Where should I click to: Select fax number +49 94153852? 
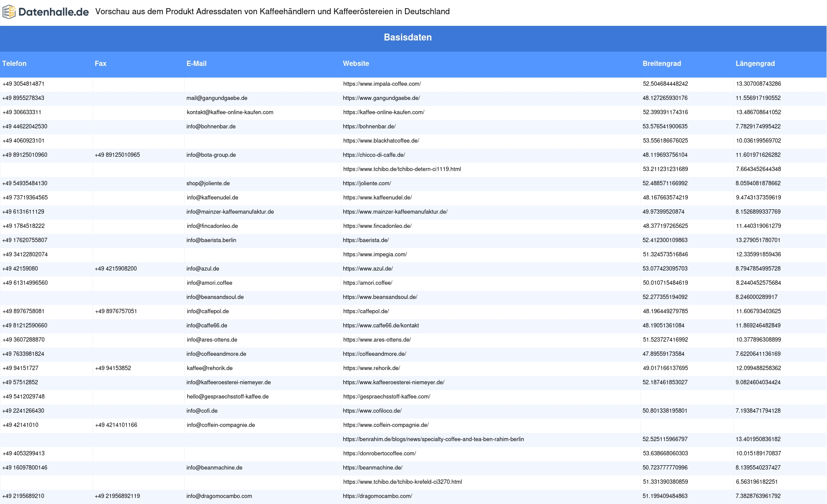click(x=113, y=368)
